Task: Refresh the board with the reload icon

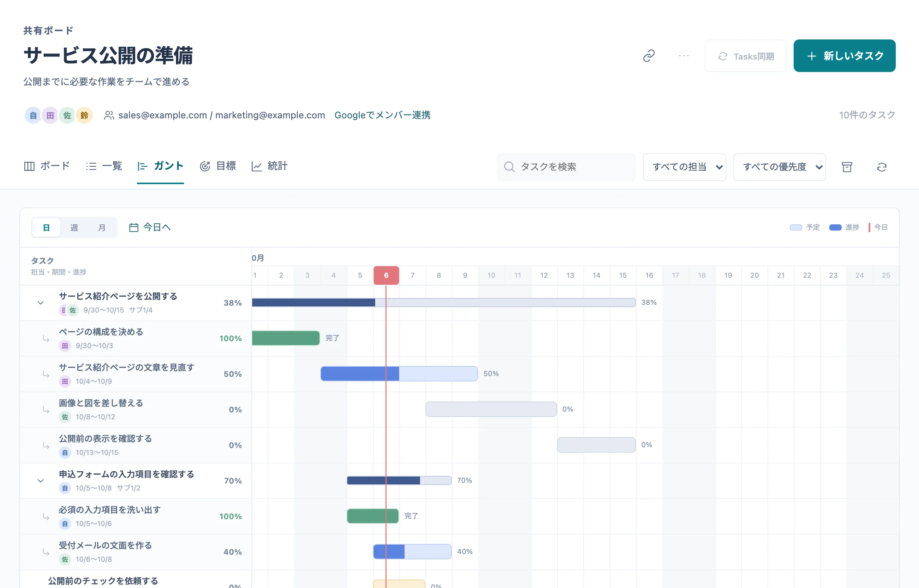Action: pyautogui.click(x=882, y=167)
